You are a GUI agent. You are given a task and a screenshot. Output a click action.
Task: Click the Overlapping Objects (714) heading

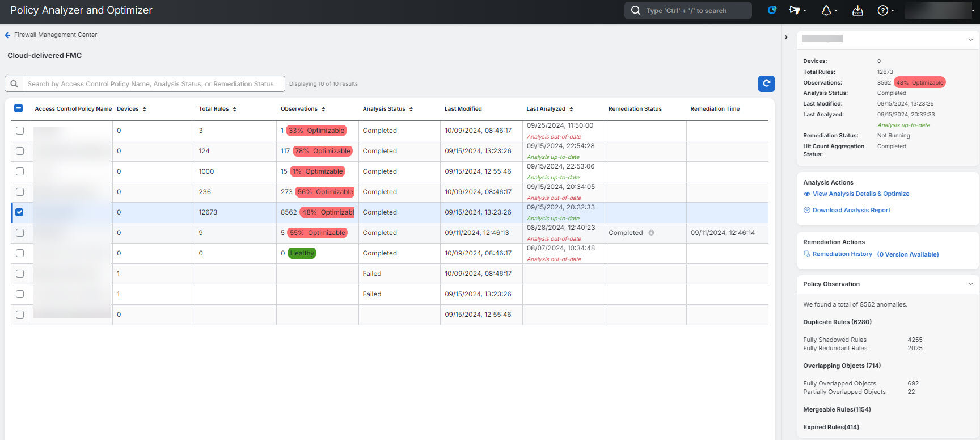pyautogui.click(x=842, y=366)
